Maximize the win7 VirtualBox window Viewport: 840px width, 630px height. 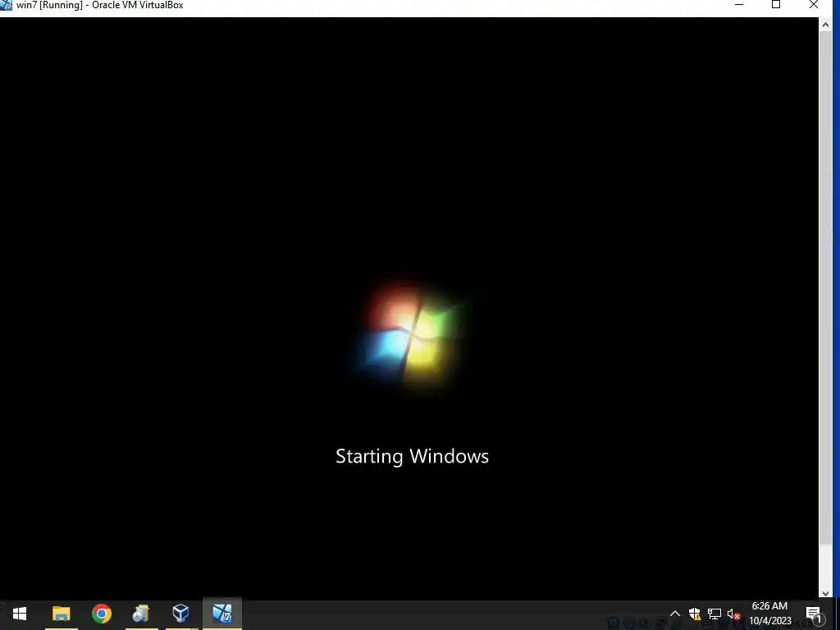[x=776, y=5]
